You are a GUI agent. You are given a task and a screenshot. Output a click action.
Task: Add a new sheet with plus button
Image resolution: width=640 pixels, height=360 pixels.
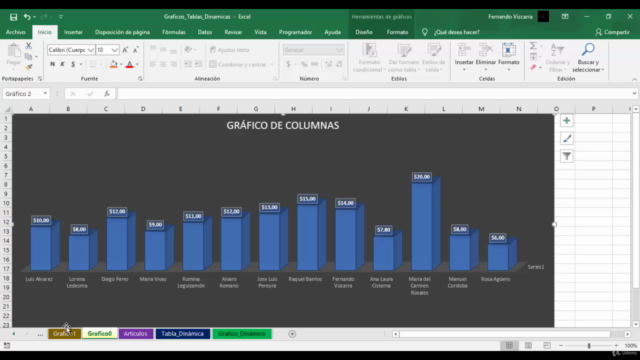[x=292, y=334]
